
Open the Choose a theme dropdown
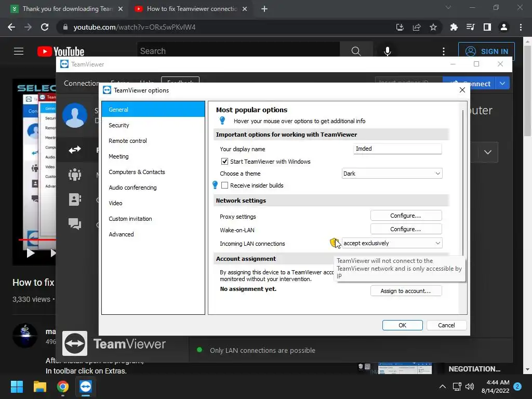pyautogui.click(x=392, y=174)
